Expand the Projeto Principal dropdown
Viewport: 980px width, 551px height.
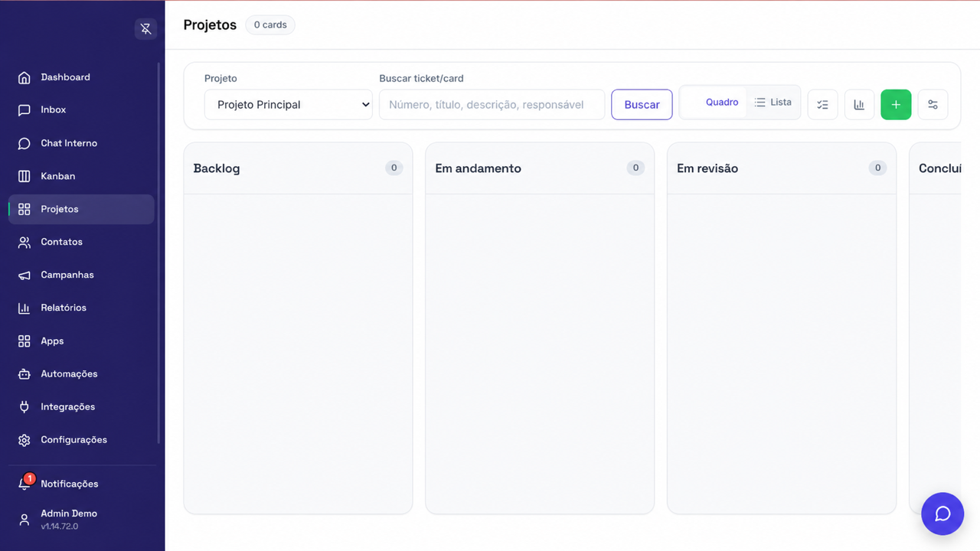point(289,105)
